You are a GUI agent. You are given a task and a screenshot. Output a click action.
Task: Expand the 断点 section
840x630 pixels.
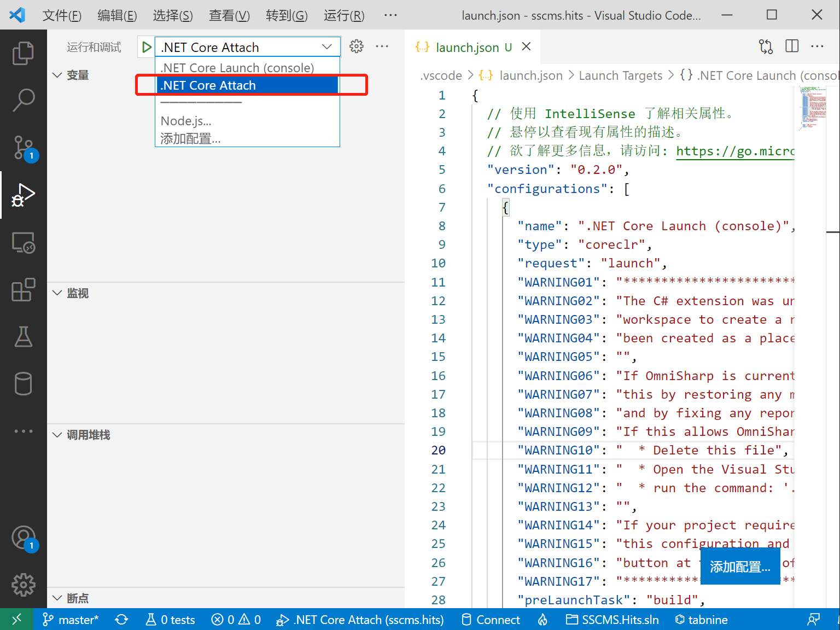pyautogui.click(x=57, y=598)
